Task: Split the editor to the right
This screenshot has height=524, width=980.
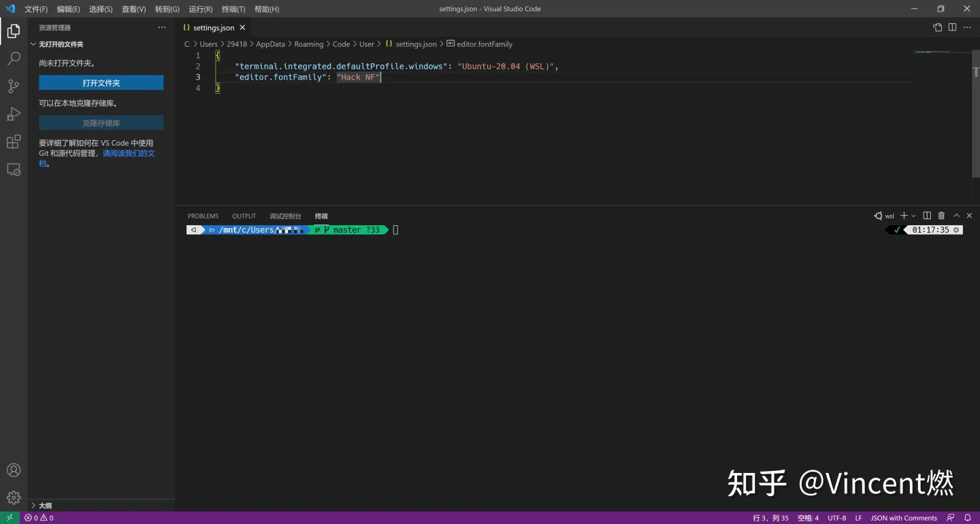Action: pos(952,27)
